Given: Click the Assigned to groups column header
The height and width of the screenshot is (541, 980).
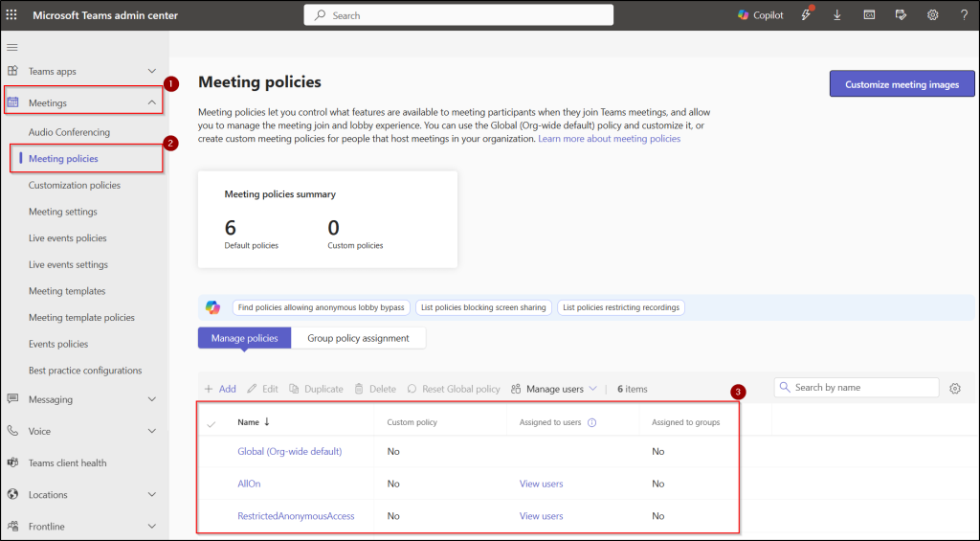Looking at the screenshot, I should pos(685,422).
